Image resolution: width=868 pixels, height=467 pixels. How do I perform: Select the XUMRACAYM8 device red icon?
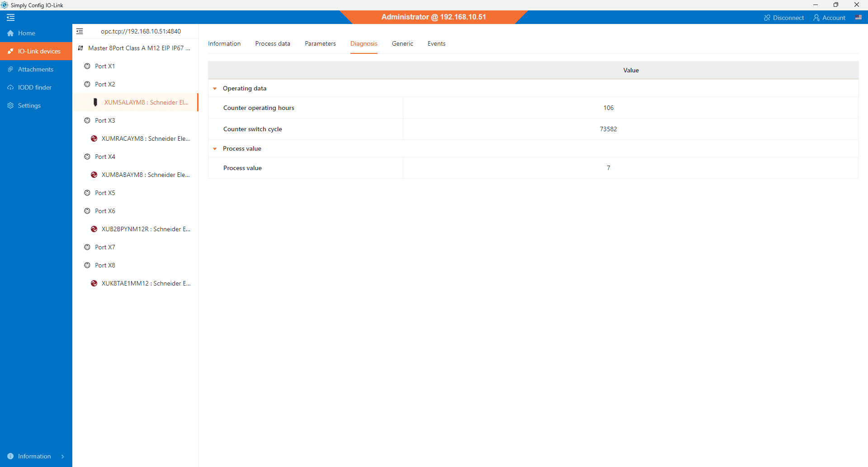(94, 138)
